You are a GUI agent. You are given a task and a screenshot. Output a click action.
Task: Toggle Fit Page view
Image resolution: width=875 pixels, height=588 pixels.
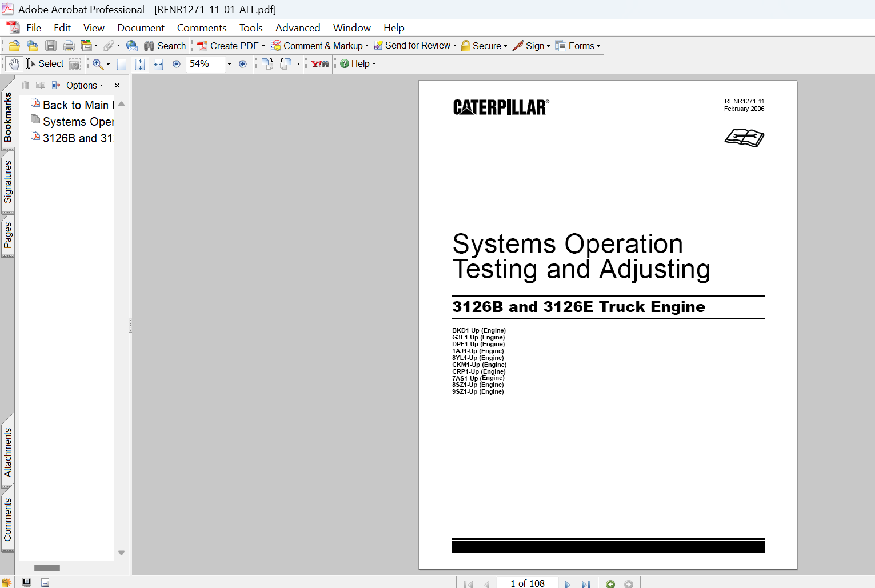pyautogui.click(x=140, y=64)
